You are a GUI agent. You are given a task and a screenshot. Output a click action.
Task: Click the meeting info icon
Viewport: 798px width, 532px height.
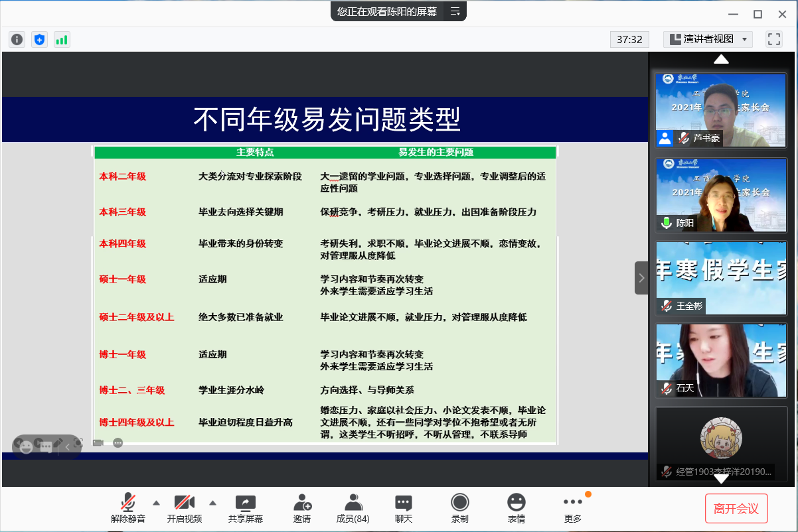17,40
